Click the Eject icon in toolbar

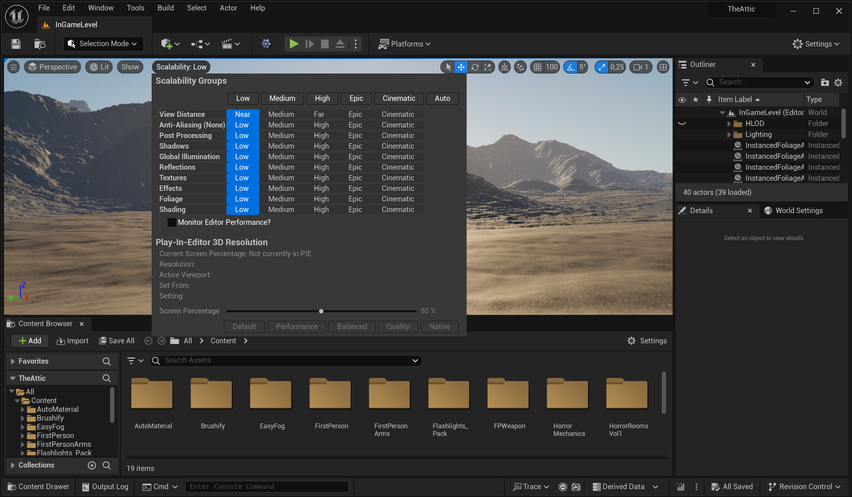click(x=340, y=44)
